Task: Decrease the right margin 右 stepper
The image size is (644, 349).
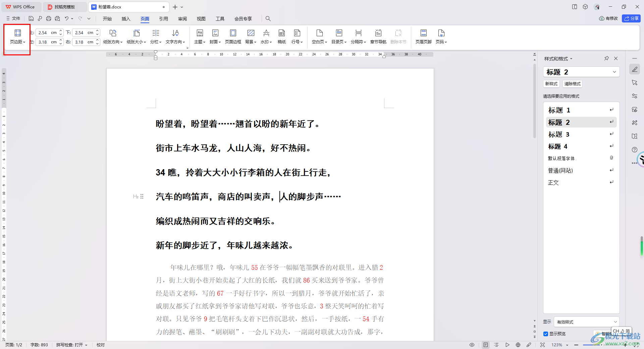Action: click(97, 44)
